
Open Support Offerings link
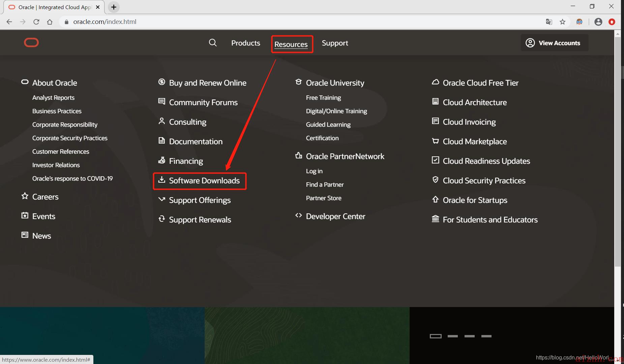click(x=200, y=200)
